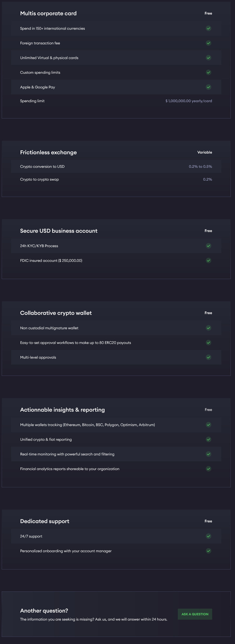Click the Multi-level approvals text

[38, 357]
